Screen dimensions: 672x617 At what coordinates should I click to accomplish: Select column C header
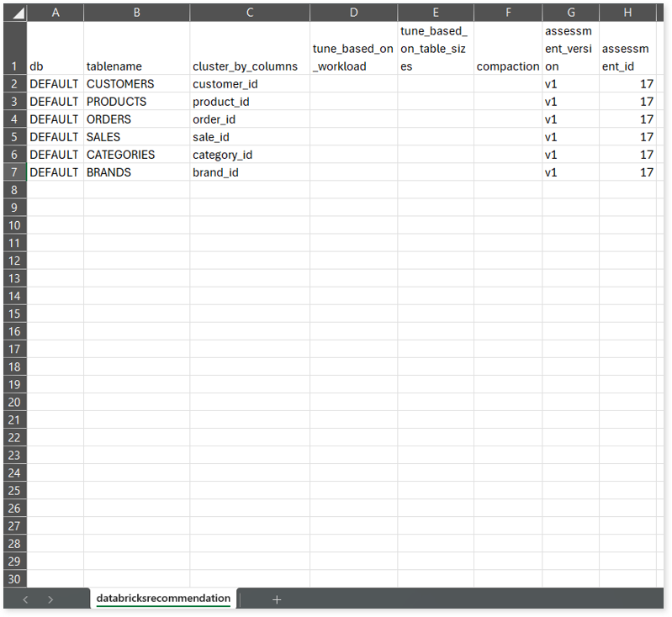250,13
